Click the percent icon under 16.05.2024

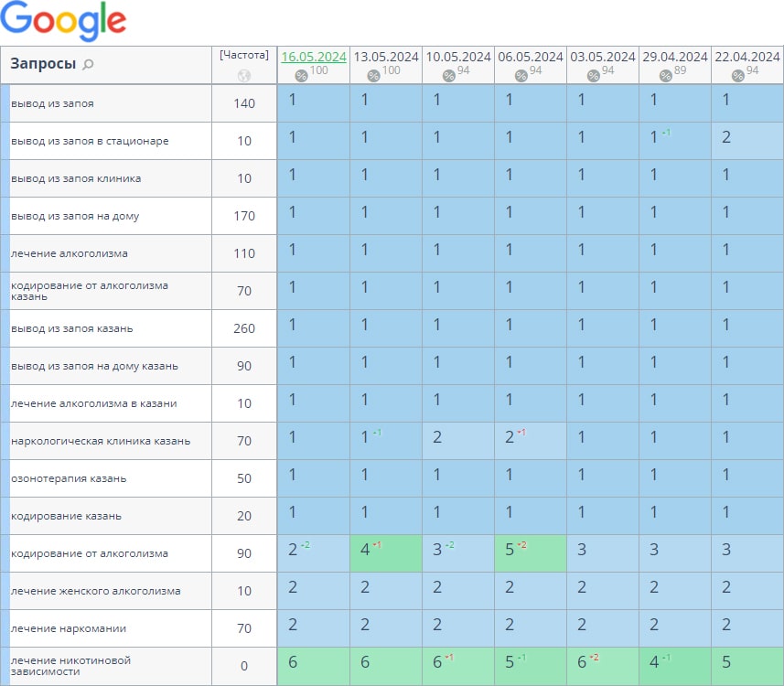(301, 75)
